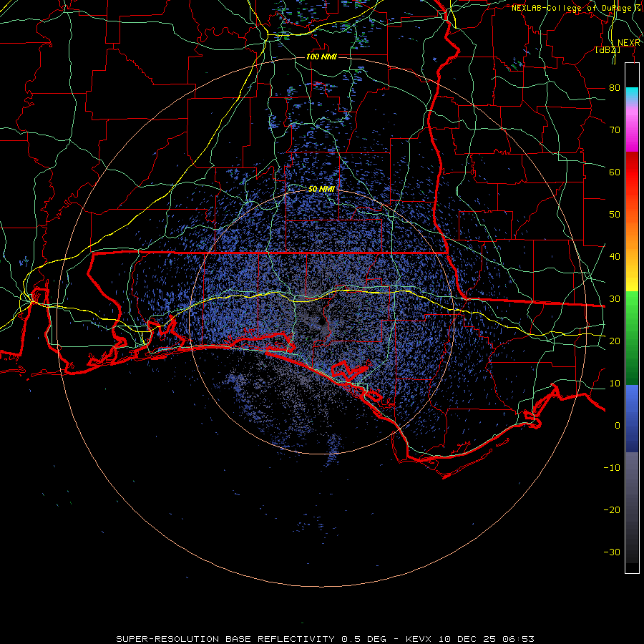644x644 pixels.
Task: Pick the cyan segment of color bar
Action: click(x=632, y=94)
